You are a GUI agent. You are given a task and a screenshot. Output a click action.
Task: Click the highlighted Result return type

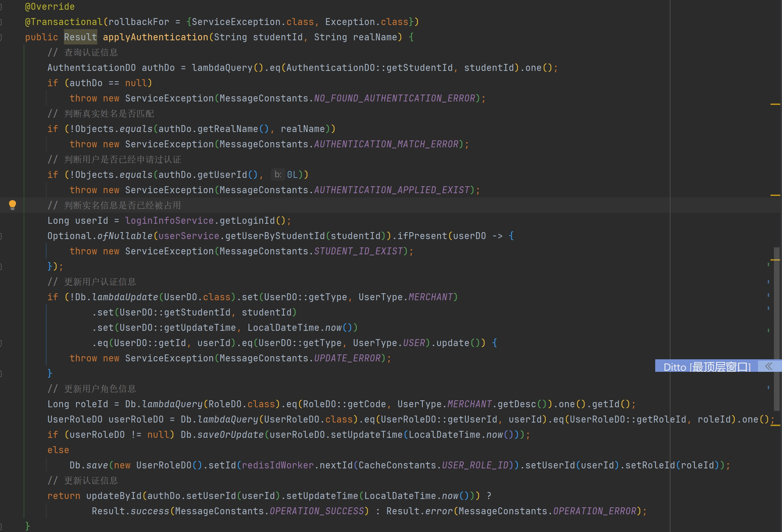coord(80,37)
